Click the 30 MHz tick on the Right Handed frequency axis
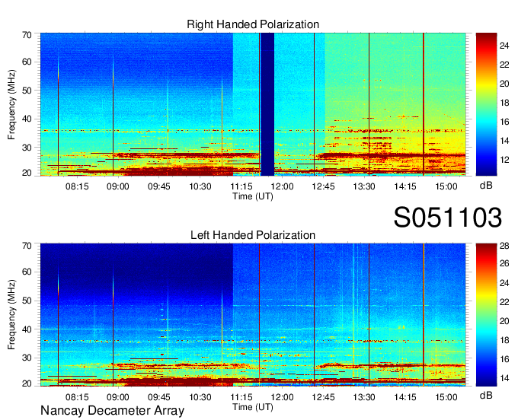This screenshot has height=420, width=518. click(27, 148)
